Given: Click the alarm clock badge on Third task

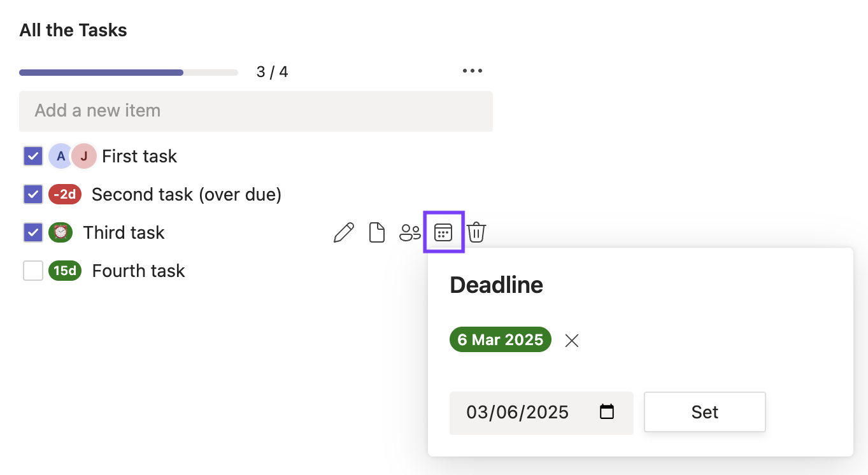Looking at the screenshot, I should click(x=60, y=232).
